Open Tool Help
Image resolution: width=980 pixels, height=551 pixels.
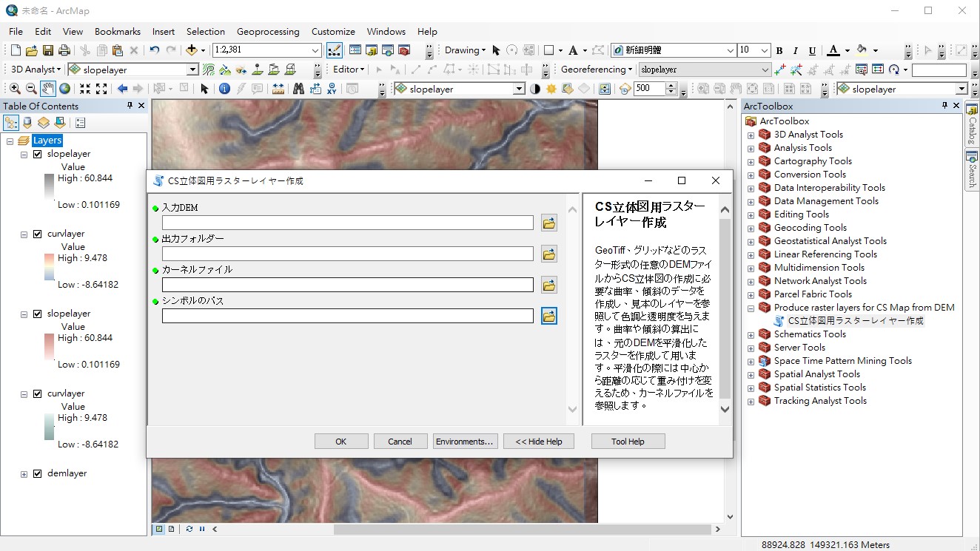pyautogui.click(x=628, y=442)
